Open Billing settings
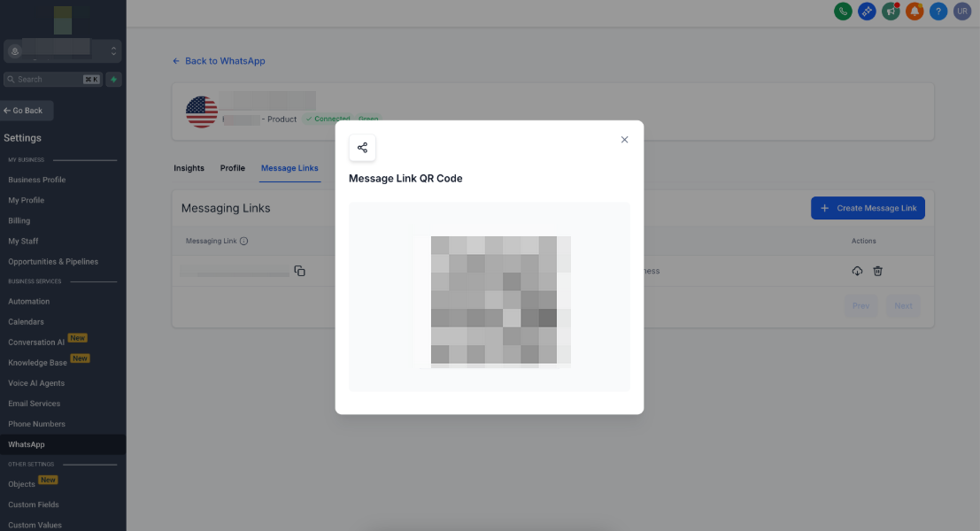Viewport: 980px width, 531px height. pyautogui.click(x=19, y=220)
